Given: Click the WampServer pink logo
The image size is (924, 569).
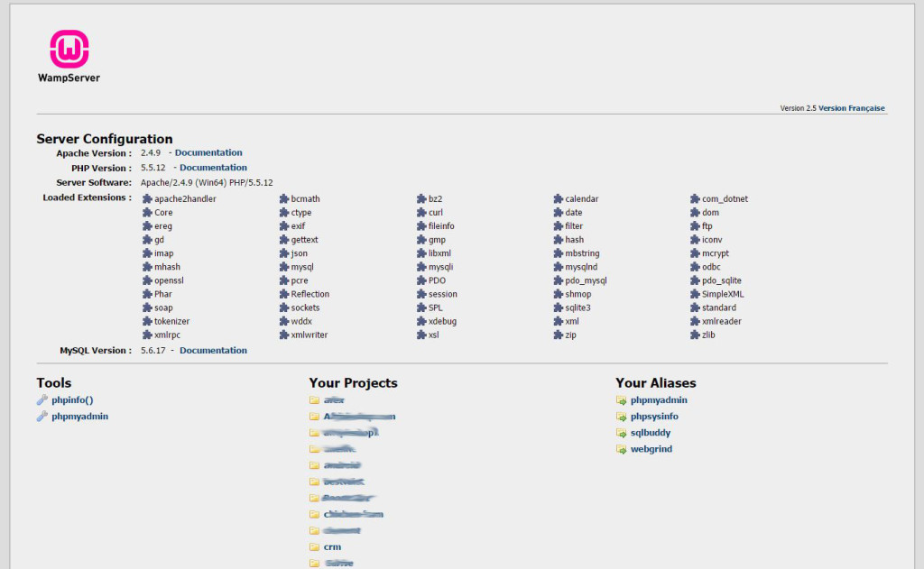Looking at the screenshot, I should (x=69, y=49).
